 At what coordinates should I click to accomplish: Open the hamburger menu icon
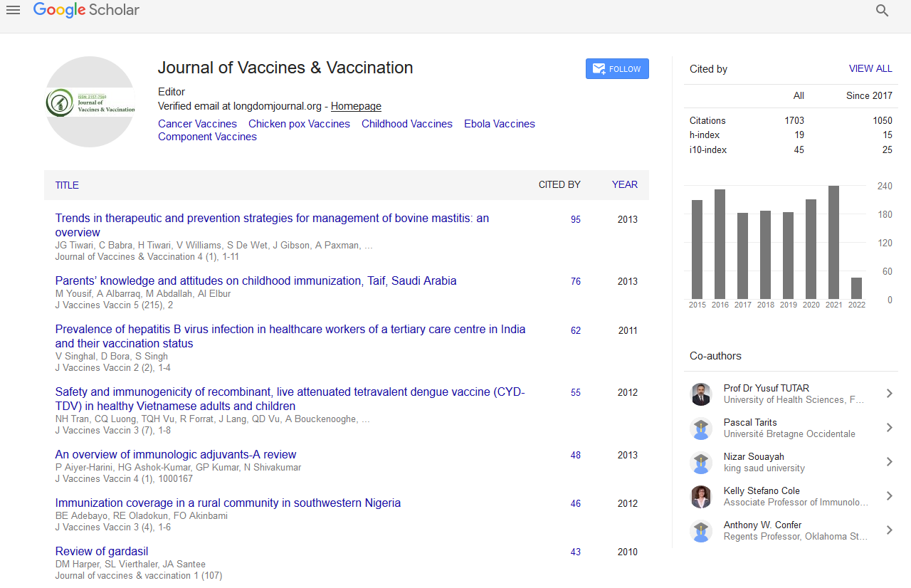[13, 10]
